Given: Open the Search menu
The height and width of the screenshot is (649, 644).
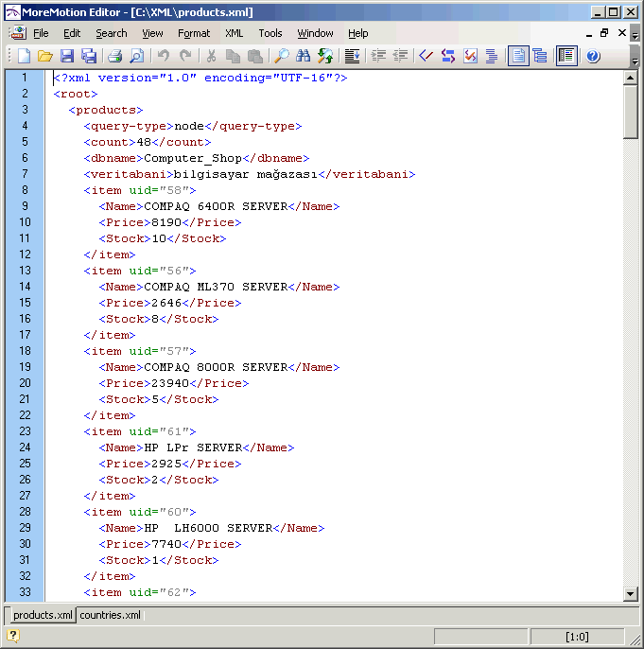Looking at the screenshot, I should (x=112, y=33).
